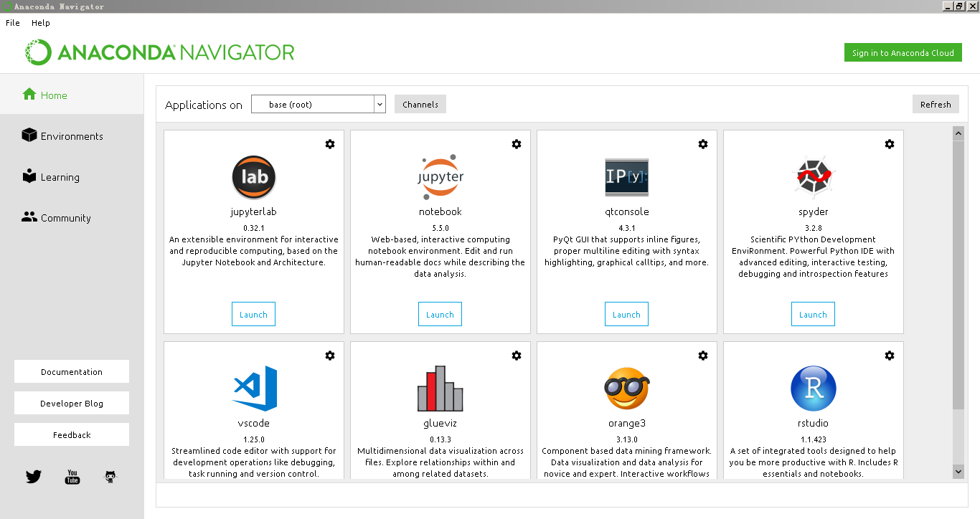Click the Jupyter notebook logo
This screenshot has height=519, width=980.
[440, 176]
